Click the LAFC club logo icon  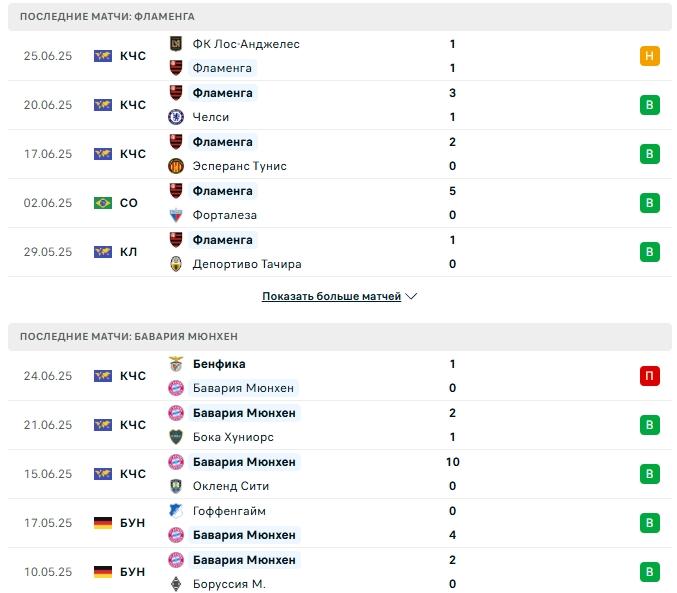(176, 44)
